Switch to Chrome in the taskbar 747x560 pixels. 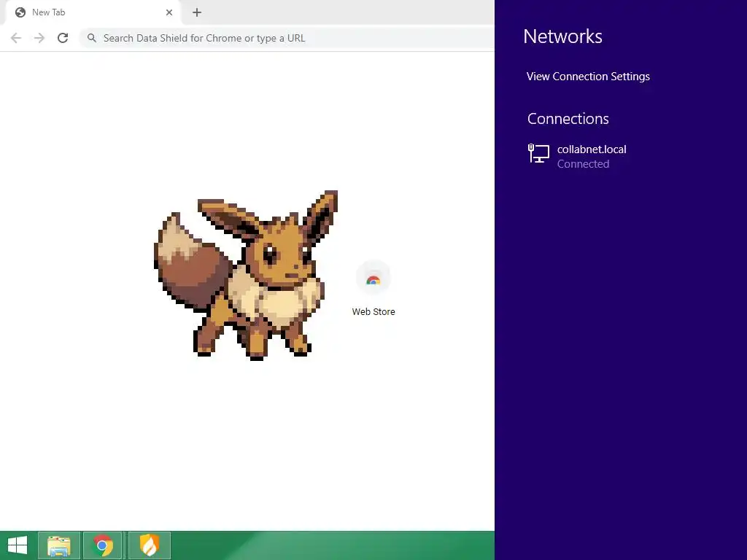pos(103,545)
